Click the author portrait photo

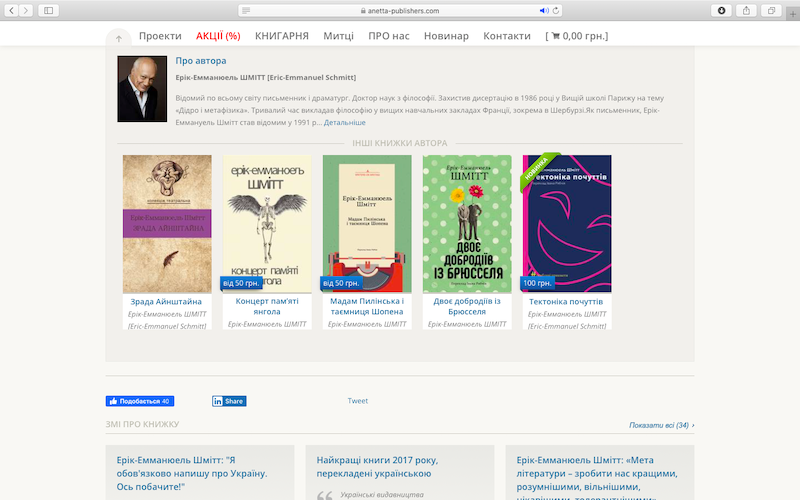tap(142, 89)
